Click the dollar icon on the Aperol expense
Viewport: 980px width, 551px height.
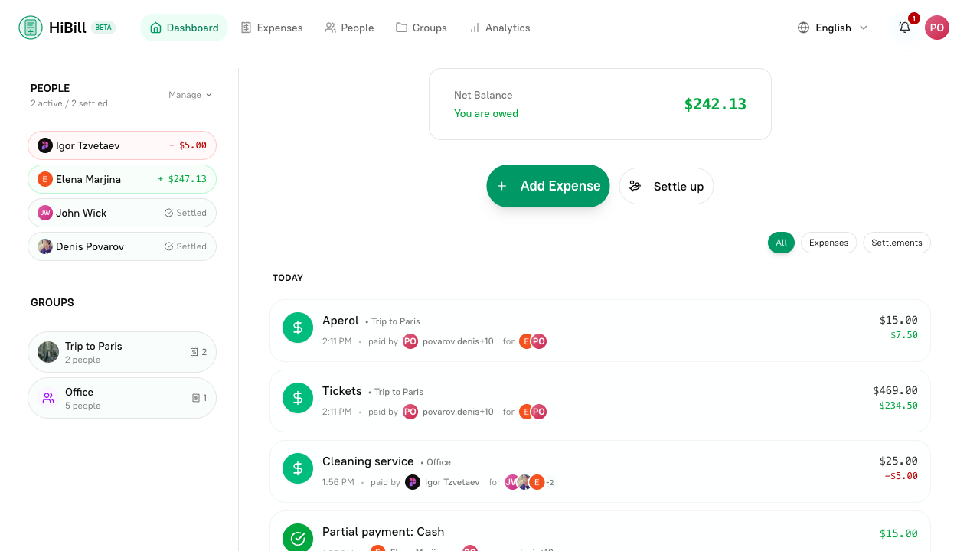click(298, 328)
